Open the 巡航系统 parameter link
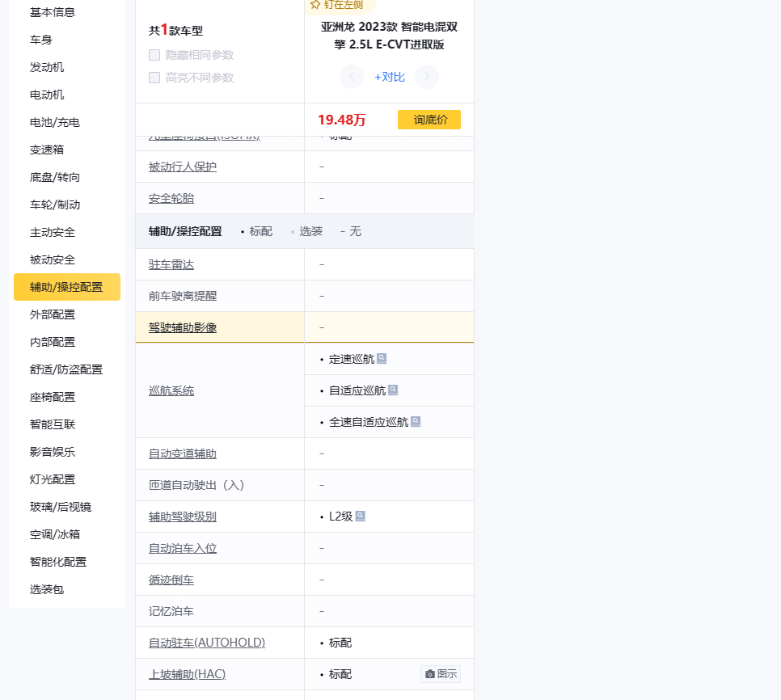The height and width of the screenshot is (700, 781). coord(171,391)
